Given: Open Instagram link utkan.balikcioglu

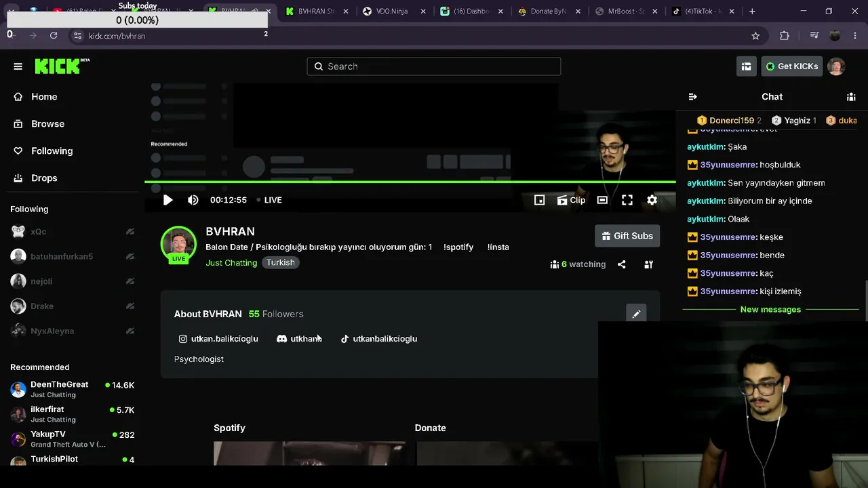Looking at the screenshot, I should [x=218, y=339].
